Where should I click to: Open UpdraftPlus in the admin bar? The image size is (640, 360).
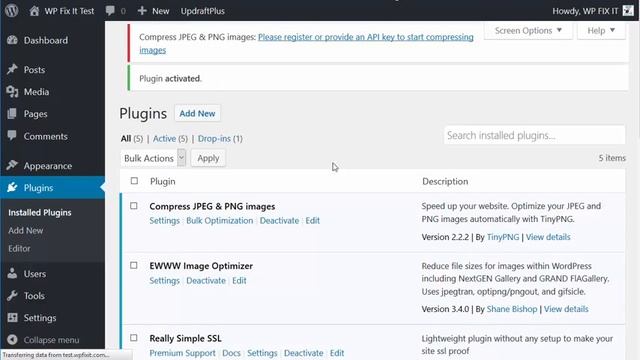202,11
